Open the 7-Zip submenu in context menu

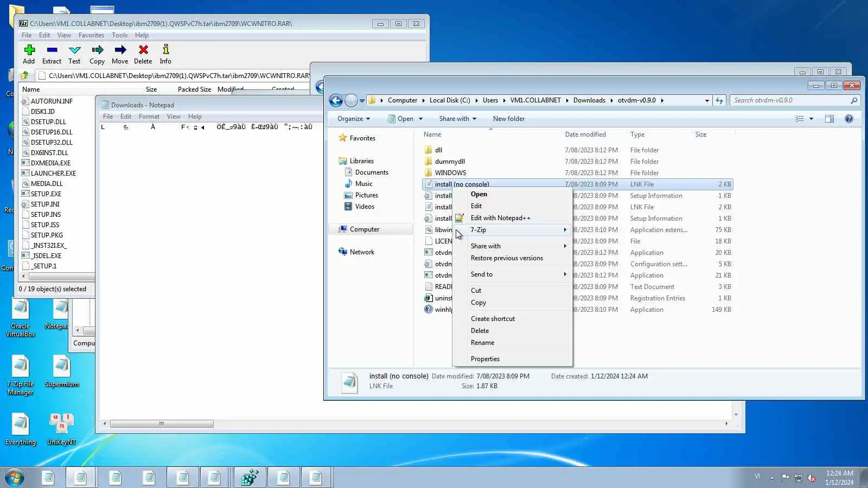point(512,230)
